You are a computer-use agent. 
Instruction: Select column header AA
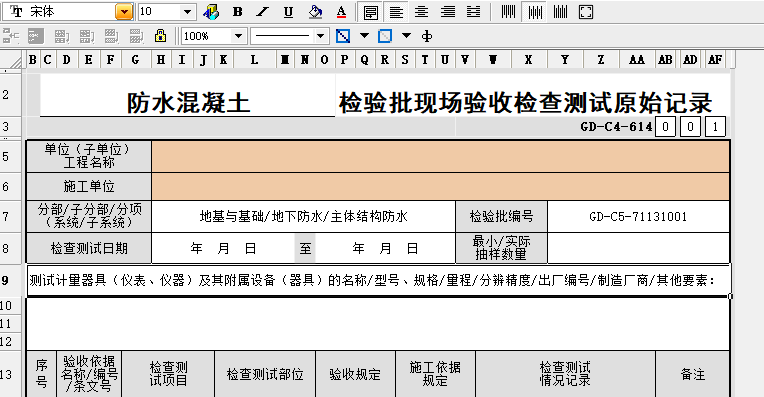(637, 60)
